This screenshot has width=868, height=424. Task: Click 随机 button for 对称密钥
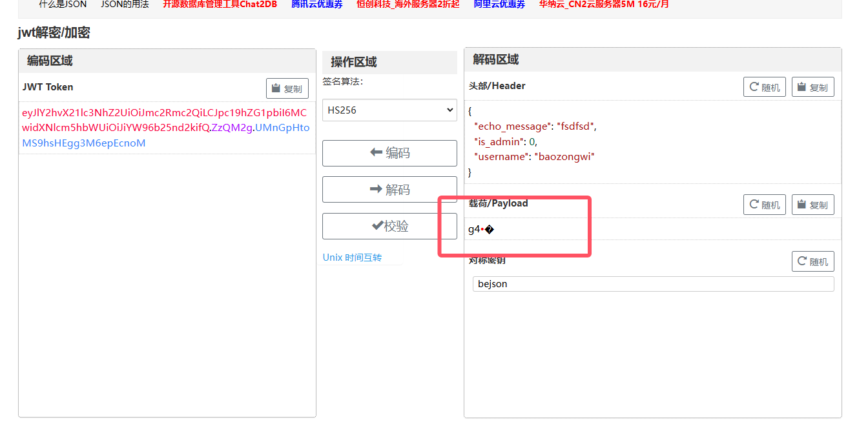[813, 261]
